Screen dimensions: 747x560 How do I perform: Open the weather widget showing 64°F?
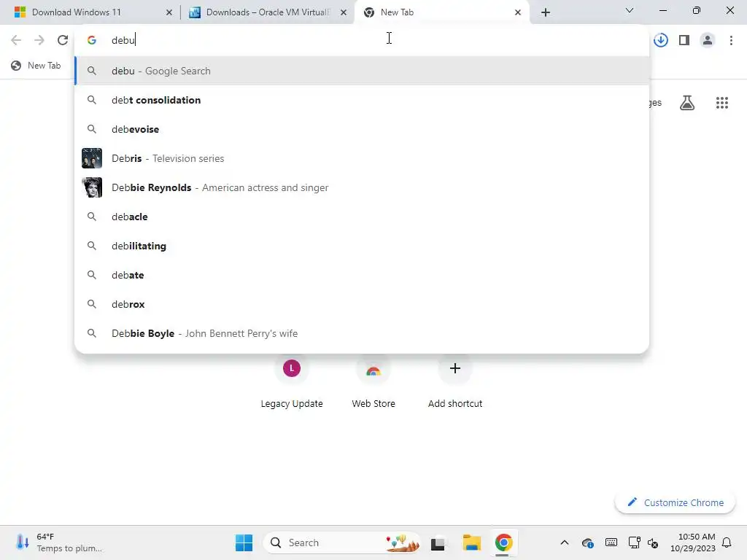[58, 542]
